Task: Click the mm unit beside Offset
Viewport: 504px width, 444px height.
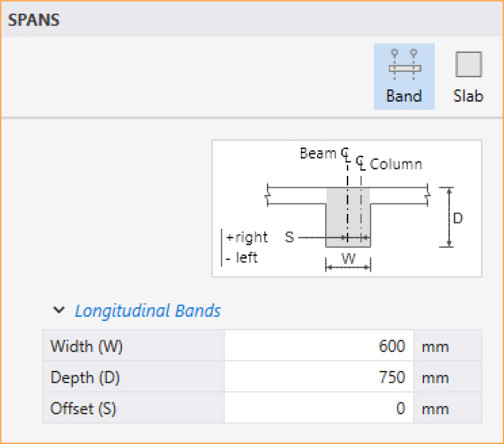Action: tap(435, 409)
